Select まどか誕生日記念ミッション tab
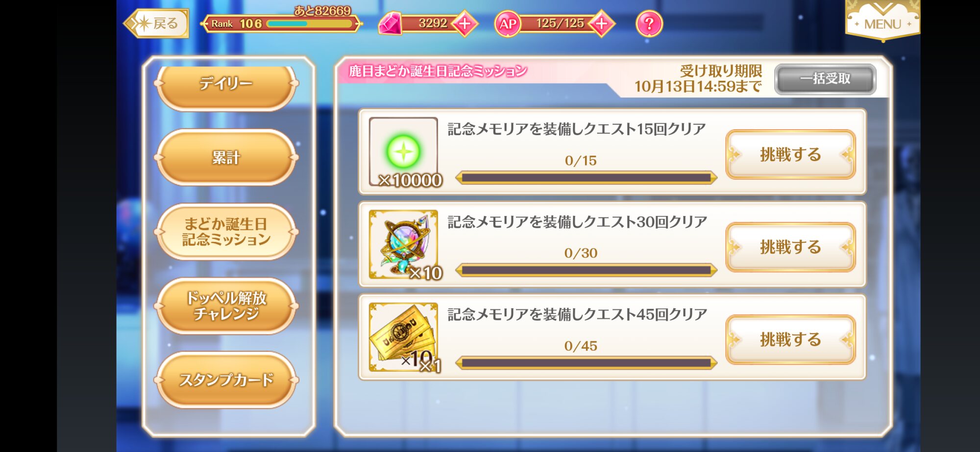This screenshot has width=980, height=452. pos(226,232)
